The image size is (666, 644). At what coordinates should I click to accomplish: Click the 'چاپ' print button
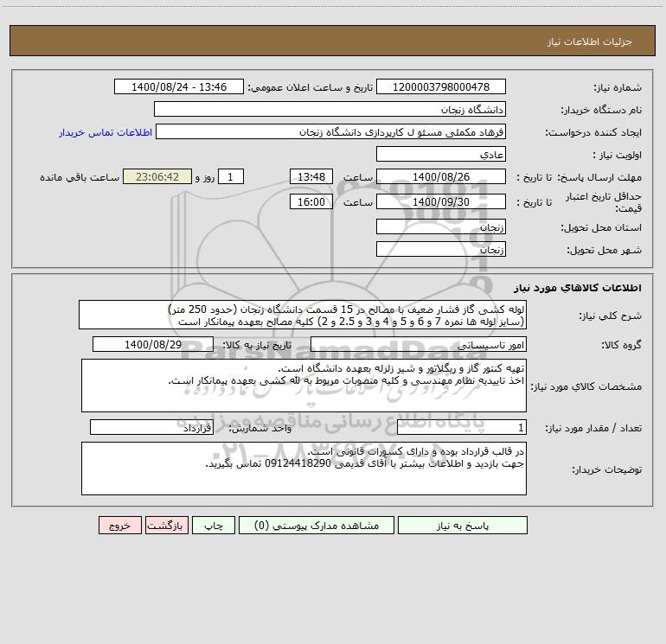[214, 526]
